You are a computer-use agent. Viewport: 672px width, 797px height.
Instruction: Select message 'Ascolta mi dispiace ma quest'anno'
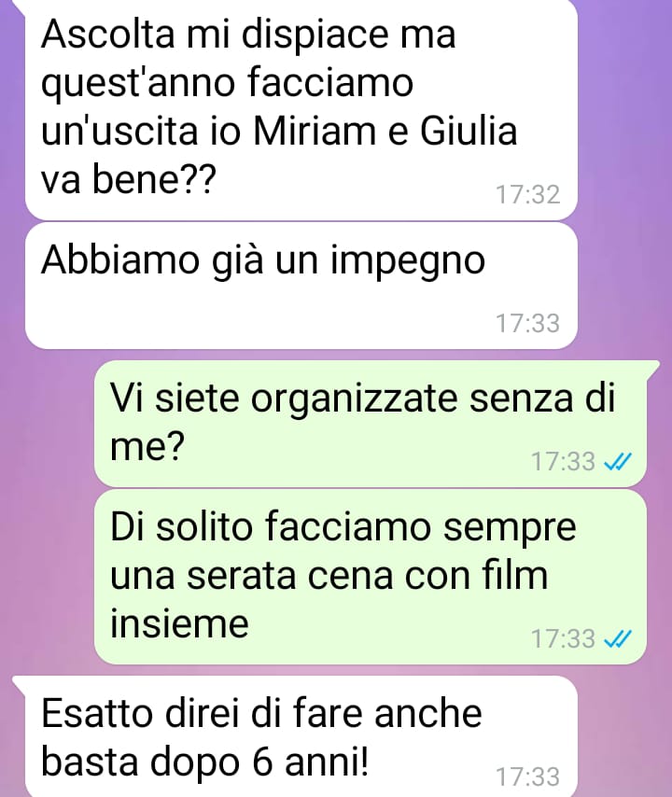[x=301, y=110]
